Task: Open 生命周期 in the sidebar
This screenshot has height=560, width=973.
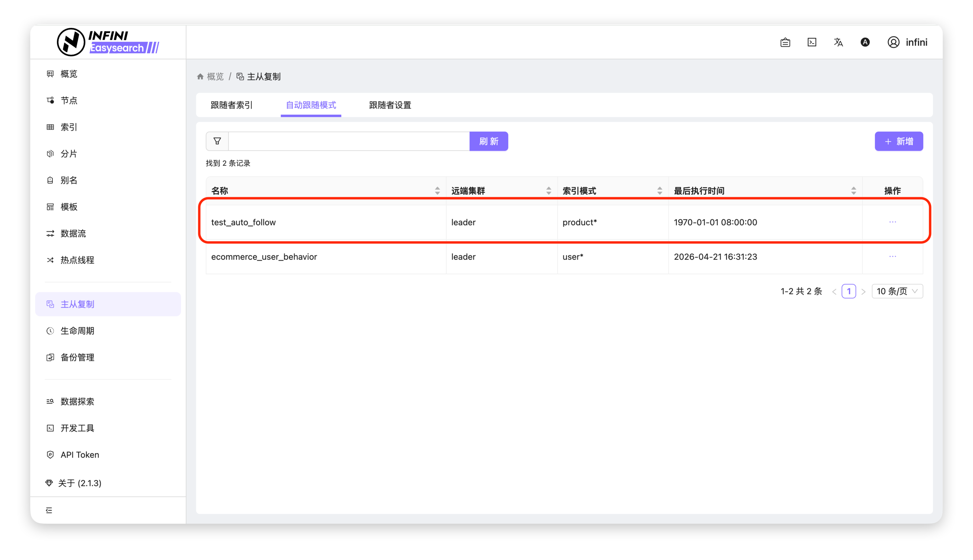Action: 77,331
